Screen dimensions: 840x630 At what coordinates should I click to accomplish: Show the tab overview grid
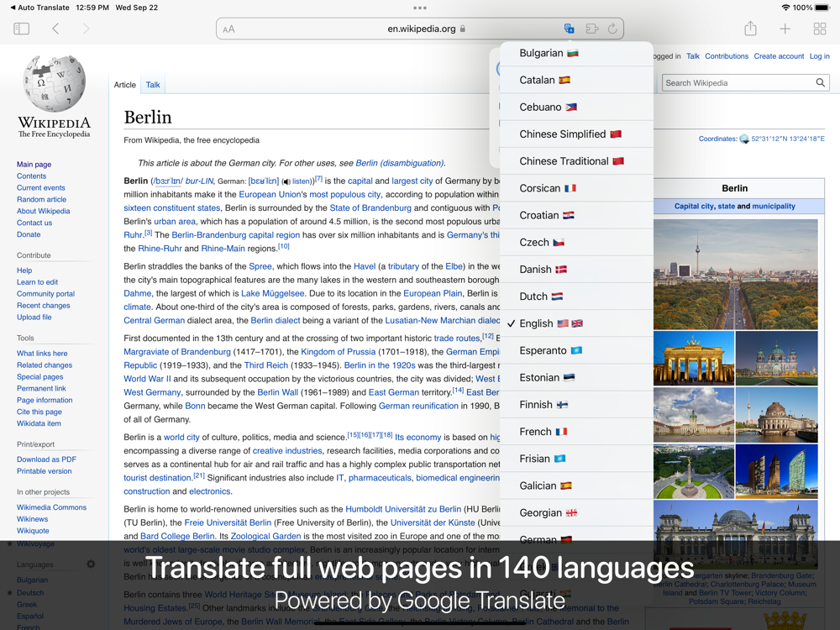(x=820, y=29)
